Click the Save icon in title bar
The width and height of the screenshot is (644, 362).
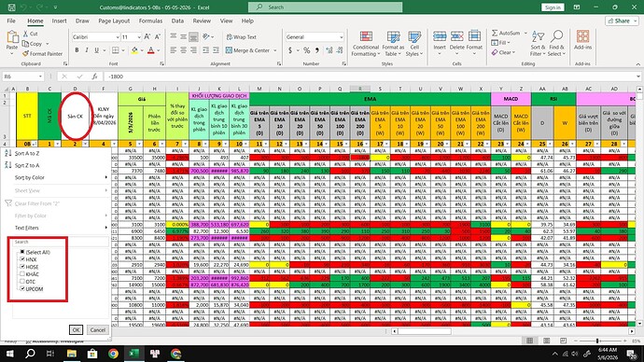point(11,7)
